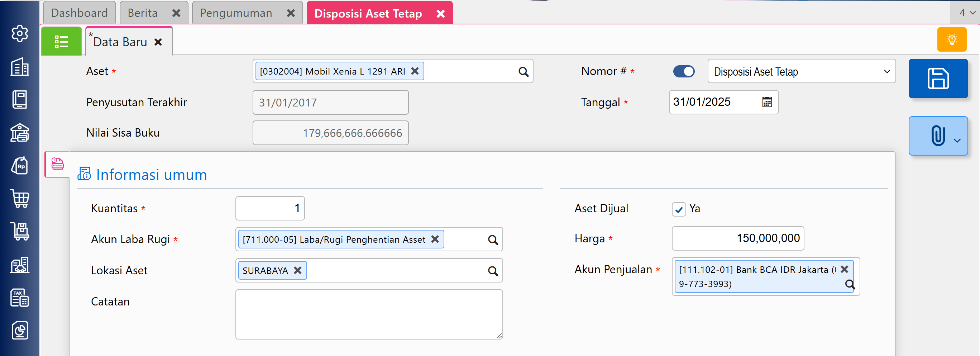This screenshot has width=980, height=356.
Task: Open the green list view icon
Action: tap(61, 42)
